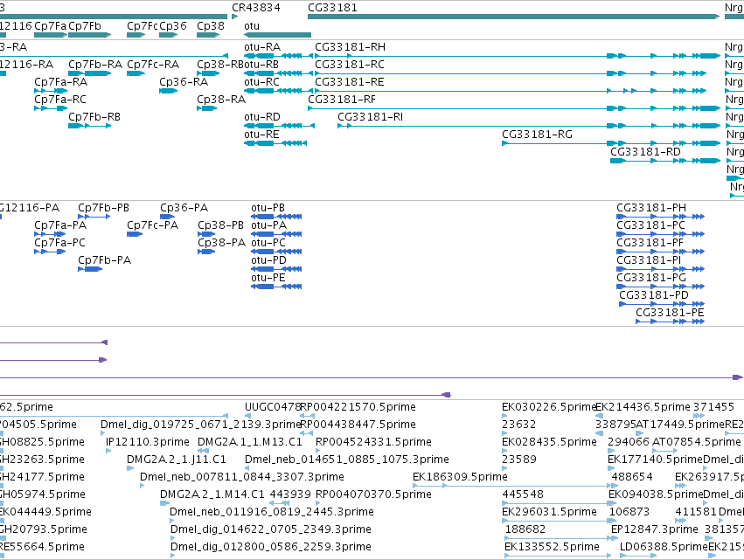The width and height of the screenshot is (744, 560).
Task: Click the RP004221570.5prime EST label
Action: point(358,407)
